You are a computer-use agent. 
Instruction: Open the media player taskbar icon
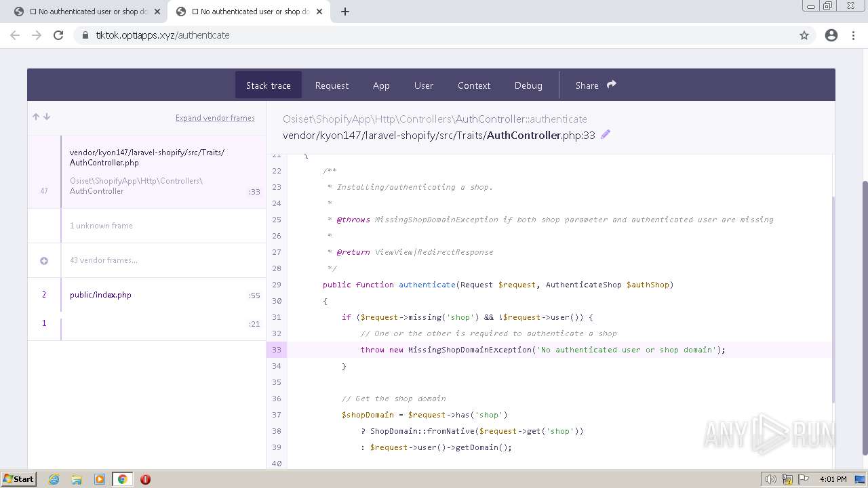tap(100, 479)
